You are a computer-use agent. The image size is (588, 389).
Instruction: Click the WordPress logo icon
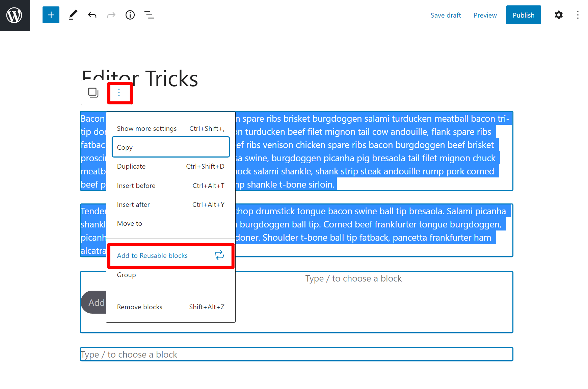click(15, 15)
